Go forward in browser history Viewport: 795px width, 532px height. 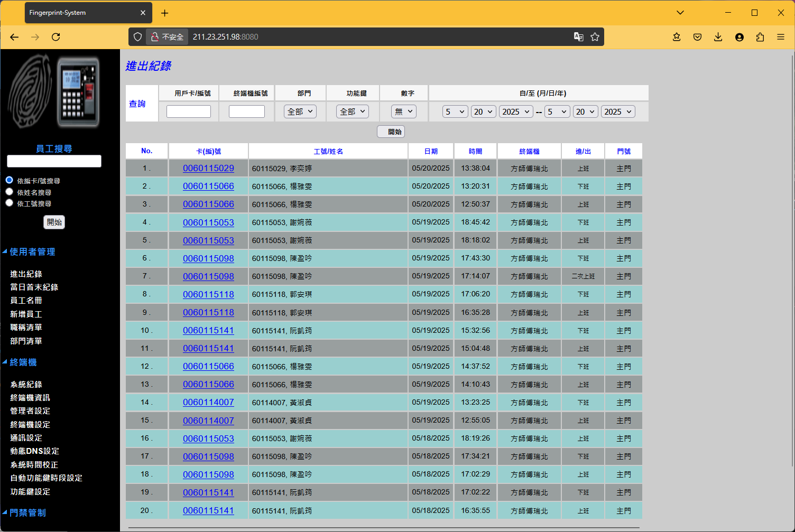[x=35, y=37]
